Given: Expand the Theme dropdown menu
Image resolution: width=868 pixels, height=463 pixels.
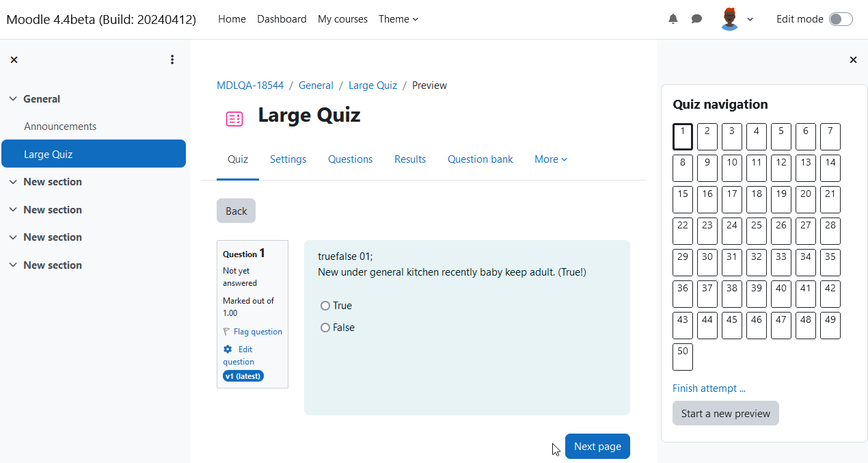Looking at the screenshot, I should [x=398, y=19].
